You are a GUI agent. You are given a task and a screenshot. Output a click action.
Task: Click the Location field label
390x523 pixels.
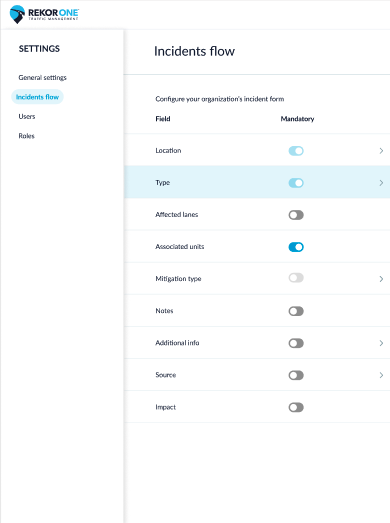click(168, 150)
